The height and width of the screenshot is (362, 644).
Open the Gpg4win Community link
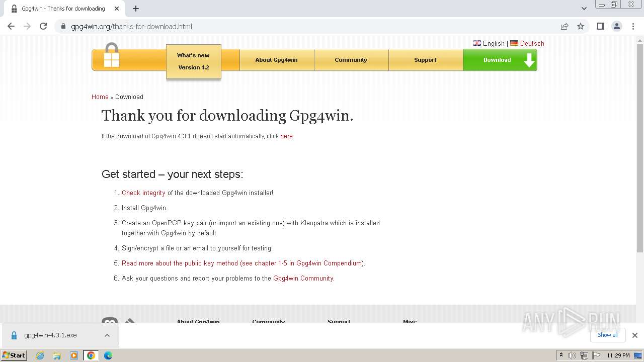[x=303, y=278]
